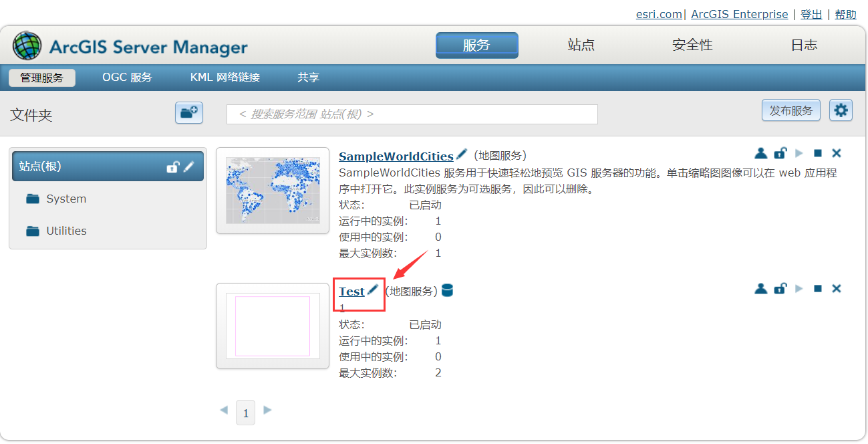The width and height of the screenshot is (868, 444).
Task: Open the SampleWorldCities service link
Action: point(396,156)
